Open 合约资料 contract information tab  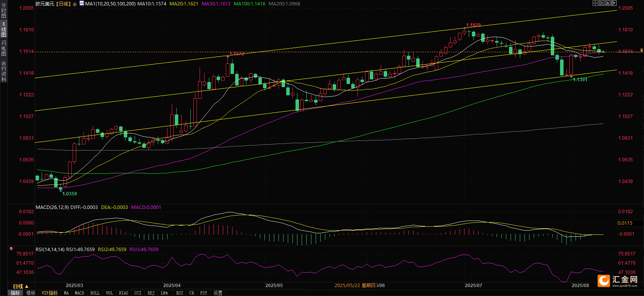click(3, 71)
